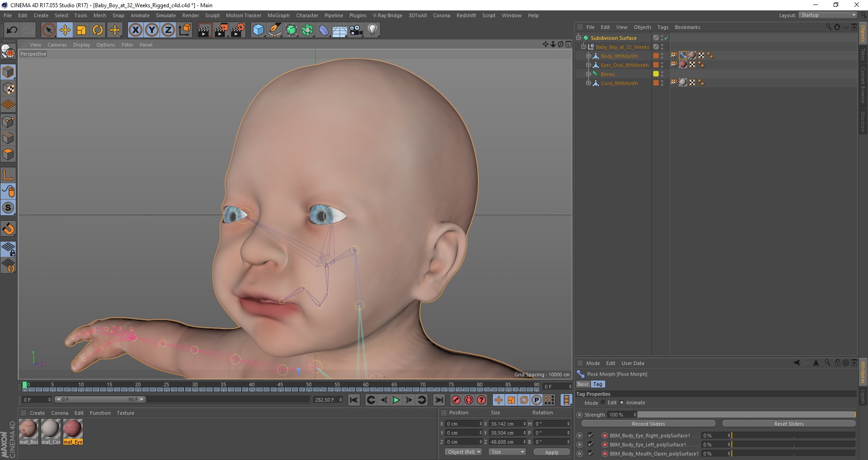868x460 pixels.
Task: Click Render to Picture Viewer icon
Action: pos(221,30)
